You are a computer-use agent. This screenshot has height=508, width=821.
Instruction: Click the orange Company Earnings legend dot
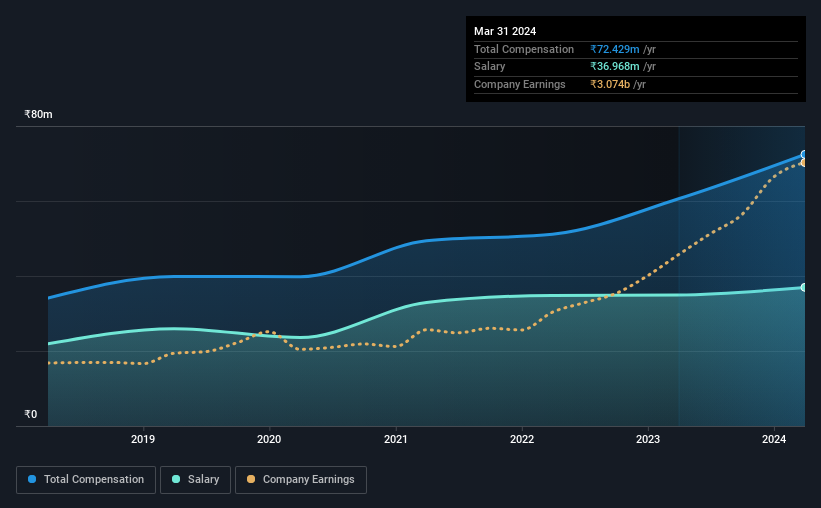pos(251,479)
